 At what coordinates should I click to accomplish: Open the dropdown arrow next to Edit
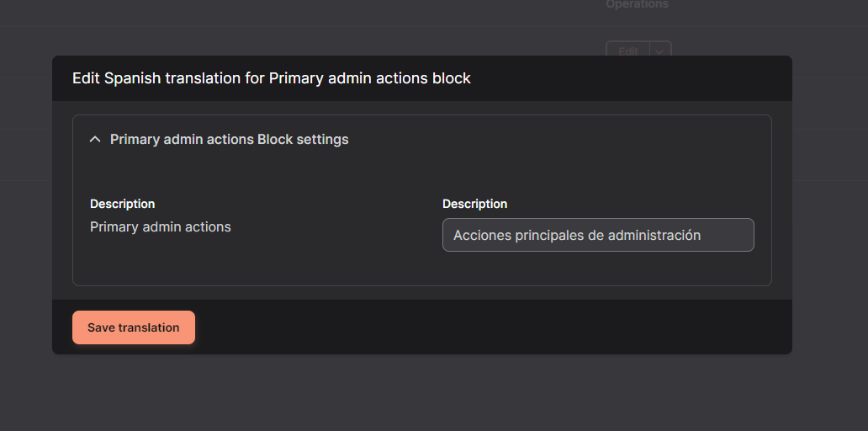coord(660,51)
